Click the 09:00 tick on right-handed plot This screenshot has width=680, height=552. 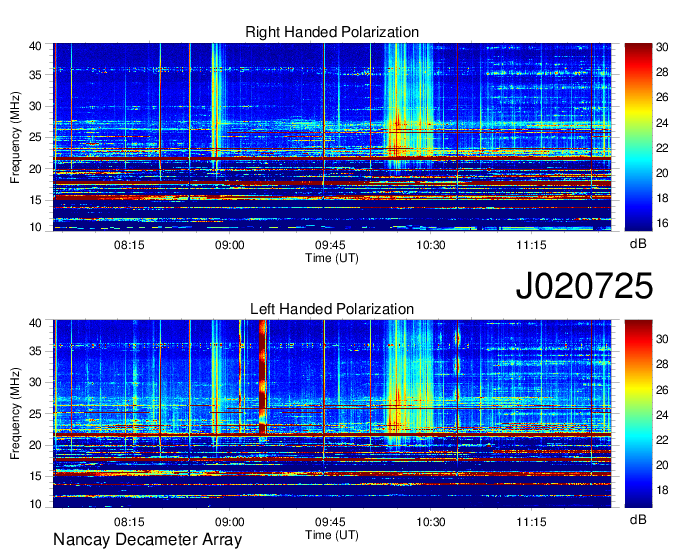[229, 245]
